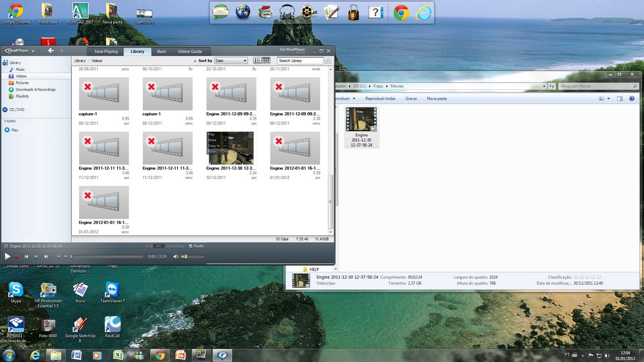Click the fast forward button in RealPlayer

pyautogui.click(x=66, y=257)
